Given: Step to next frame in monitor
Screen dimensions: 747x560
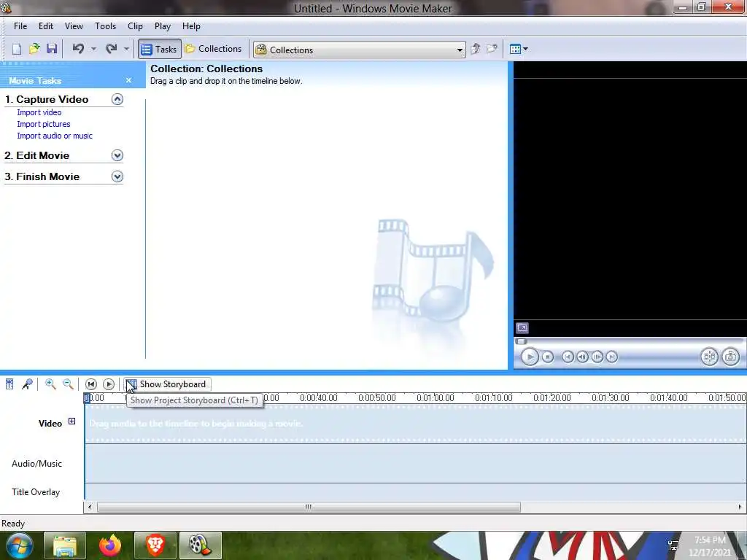Looking at the screenshot, I should tap(597, 357).
